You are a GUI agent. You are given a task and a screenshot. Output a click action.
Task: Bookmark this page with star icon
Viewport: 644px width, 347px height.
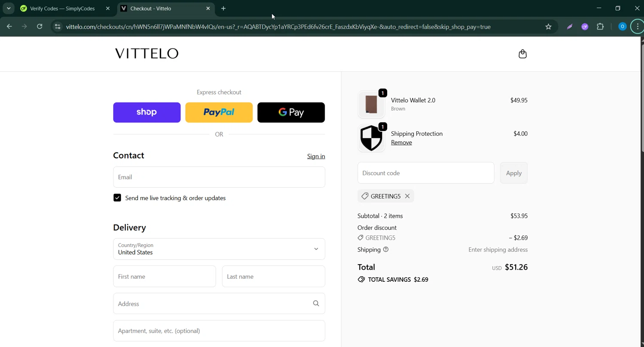[548, 27]
